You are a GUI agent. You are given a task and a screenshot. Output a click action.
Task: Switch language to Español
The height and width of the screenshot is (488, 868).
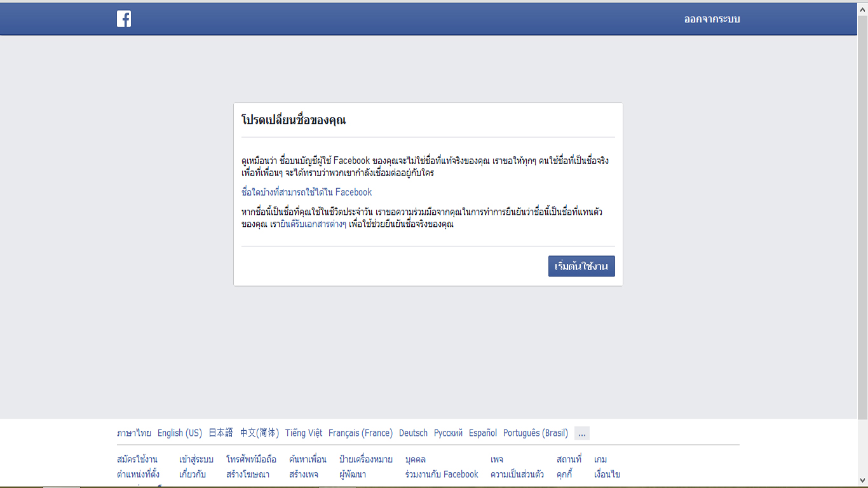(483, 433)
